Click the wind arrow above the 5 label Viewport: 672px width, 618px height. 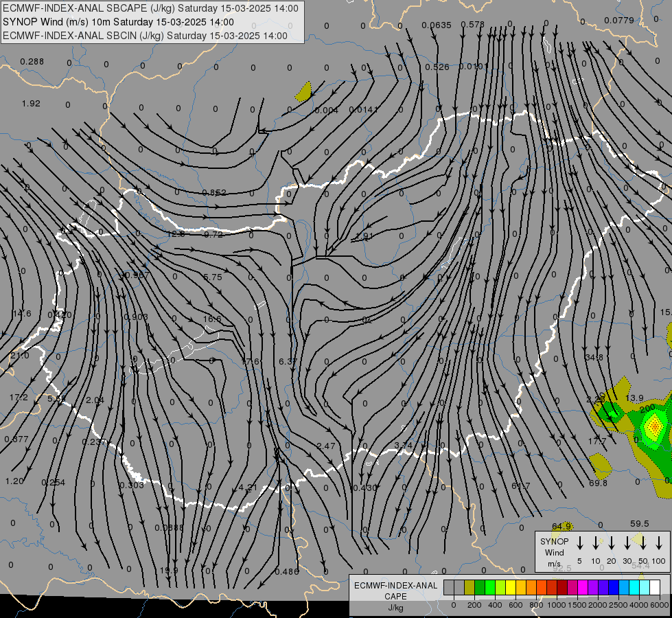(x=580, y=543)
